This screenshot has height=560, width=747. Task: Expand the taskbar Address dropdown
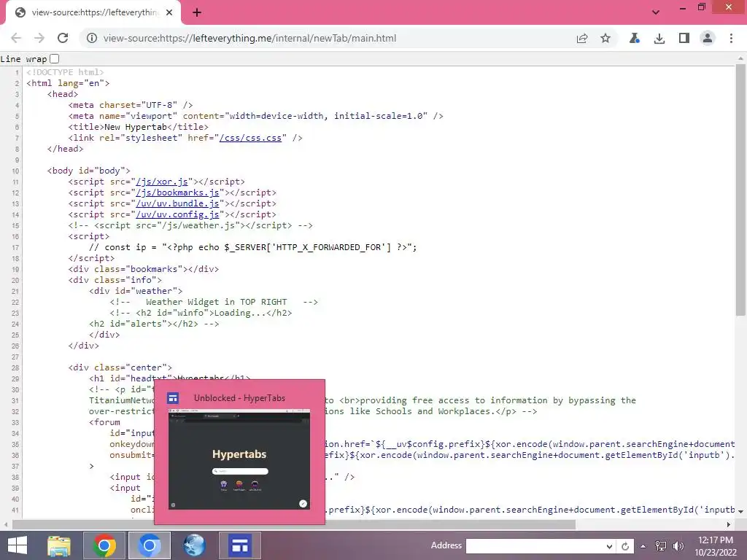pos(609,546)
